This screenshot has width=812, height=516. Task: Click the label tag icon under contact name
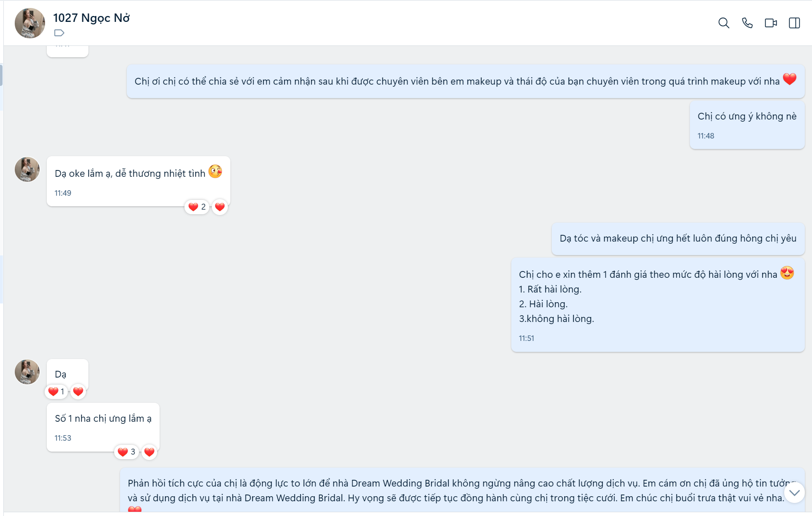pyautogui.click(x=59, y=33)
